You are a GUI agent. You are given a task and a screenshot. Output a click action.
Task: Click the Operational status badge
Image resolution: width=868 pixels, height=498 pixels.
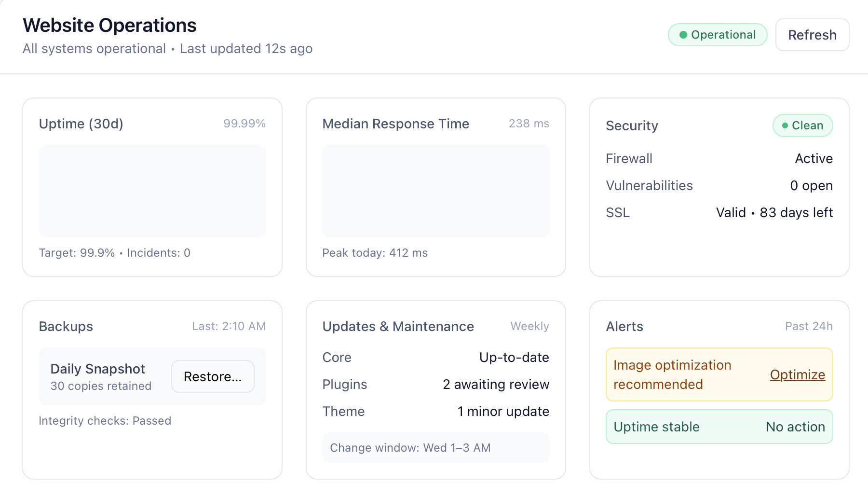coord(717,35)
